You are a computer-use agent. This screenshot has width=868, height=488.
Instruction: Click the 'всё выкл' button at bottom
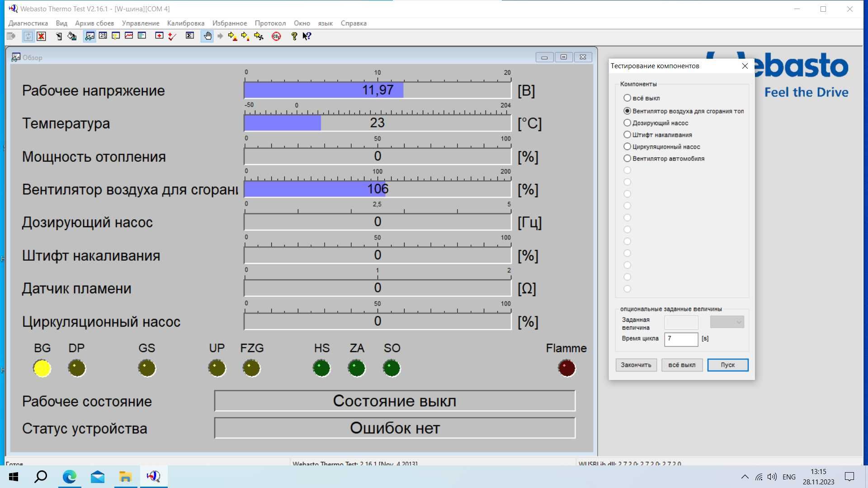pyautogui.click(x=682, y=365)
